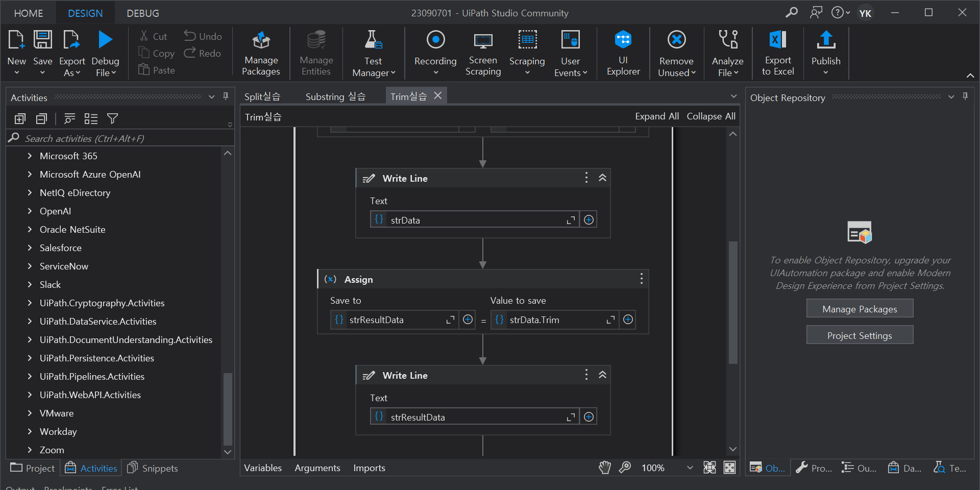Open Assign activity options menu
980x490 pixels.
point(641,279)
